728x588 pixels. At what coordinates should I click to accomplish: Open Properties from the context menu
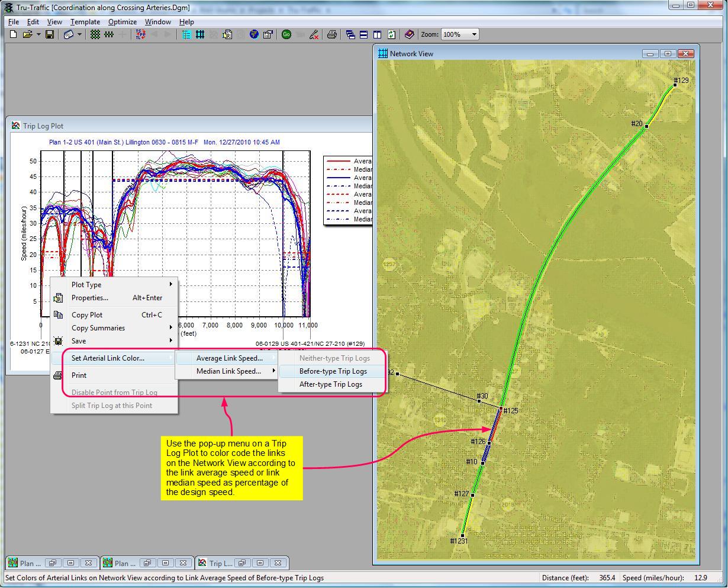tap(90, 298)
